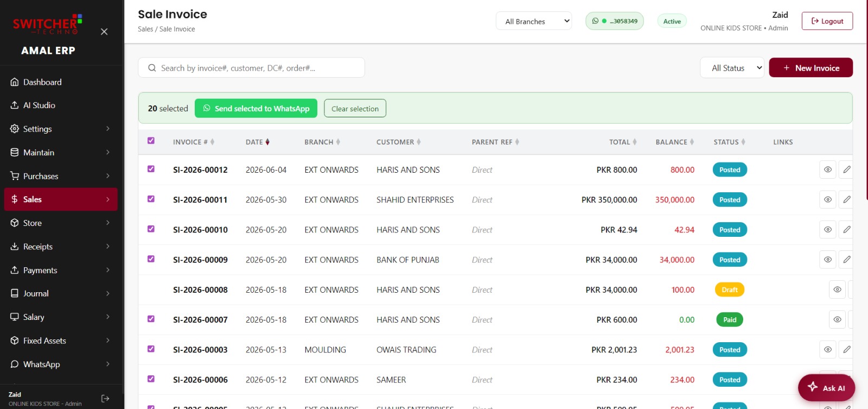Sort by Customer column arrows
The image size is (868, 409).
(x=419, y=142)
